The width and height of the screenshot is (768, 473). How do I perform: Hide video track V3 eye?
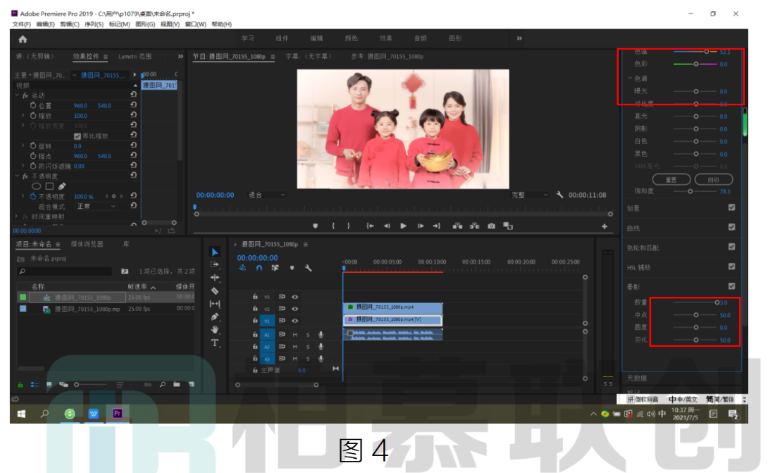[x=295, y=297]
